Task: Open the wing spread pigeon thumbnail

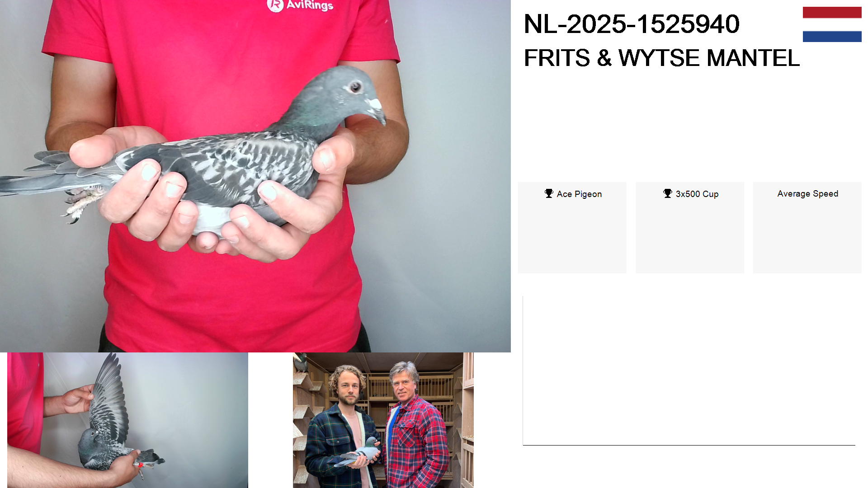Action: tap(127, 420)
